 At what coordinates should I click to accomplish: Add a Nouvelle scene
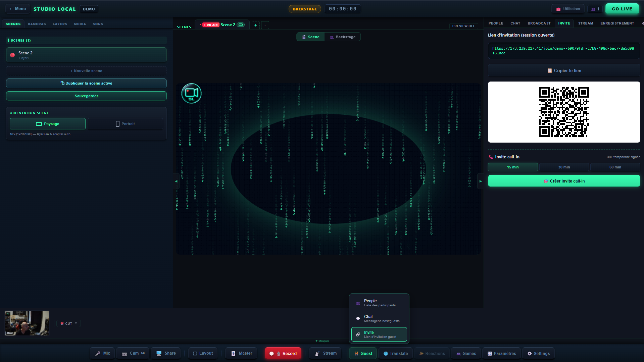point(86,71)
